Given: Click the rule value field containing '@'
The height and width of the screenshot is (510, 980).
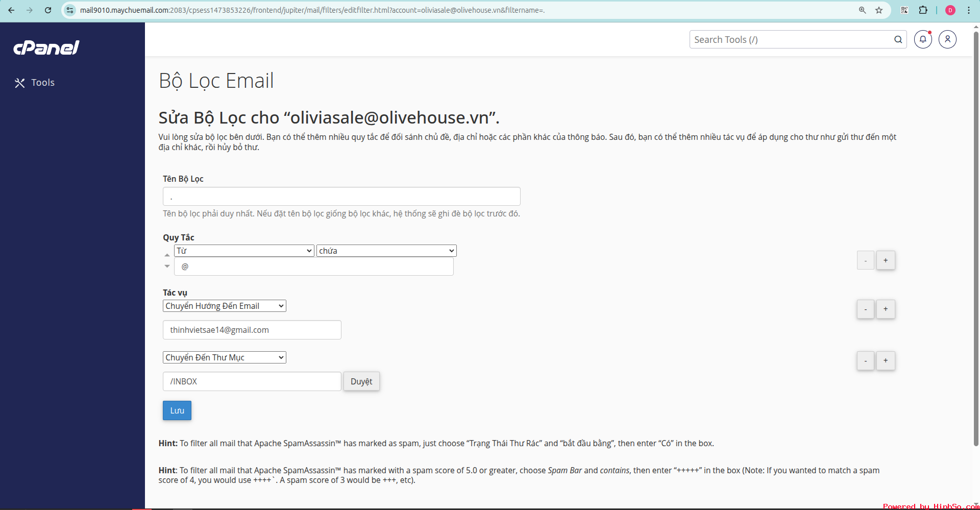Looking at the screenshot, I should (x=314, y=266).
